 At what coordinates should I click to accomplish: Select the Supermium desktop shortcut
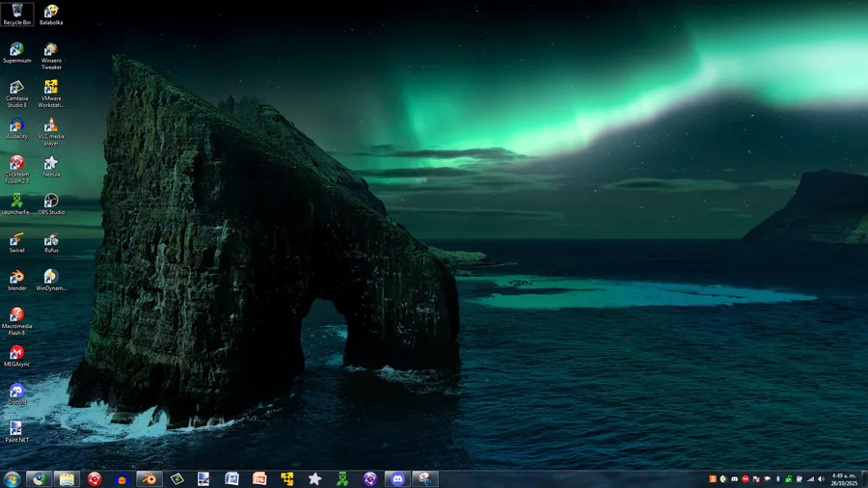17,53
